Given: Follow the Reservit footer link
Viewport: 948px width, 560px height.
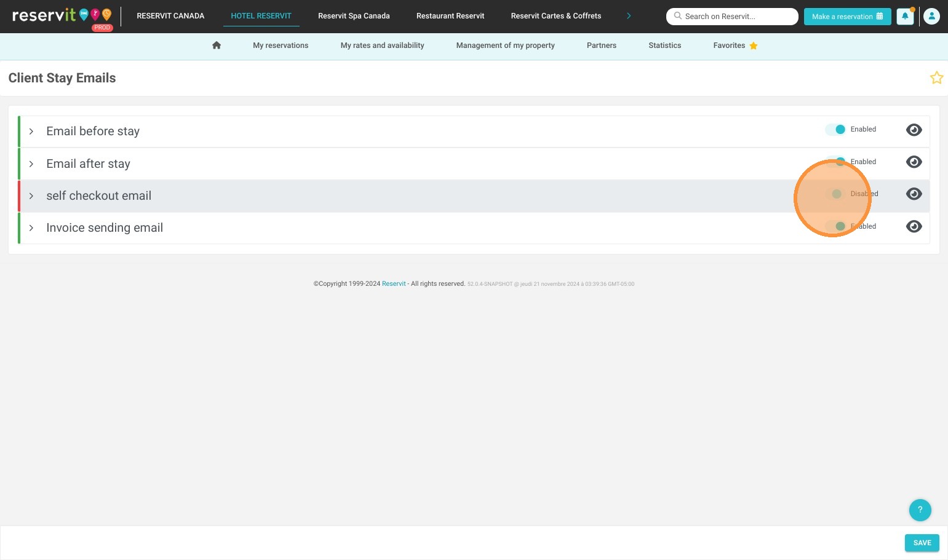Looking at the screenshot, I should pyautogui.click(x=394, y=284).
